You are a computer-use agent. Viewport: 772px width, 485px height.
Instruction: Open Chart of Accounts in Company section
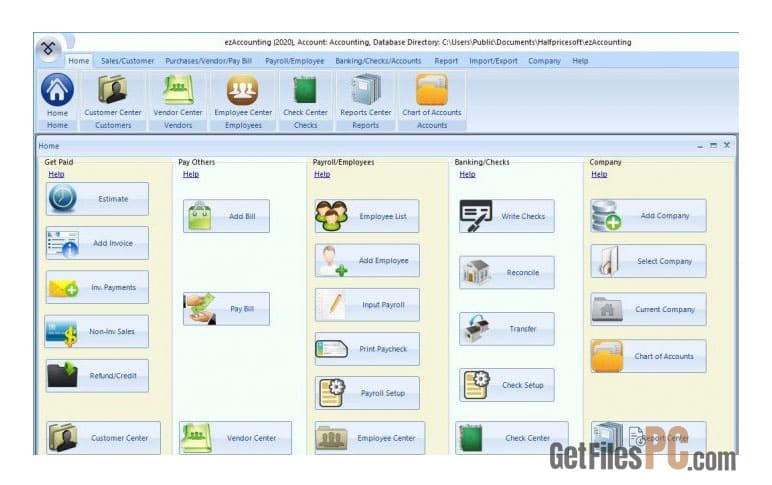648,356
